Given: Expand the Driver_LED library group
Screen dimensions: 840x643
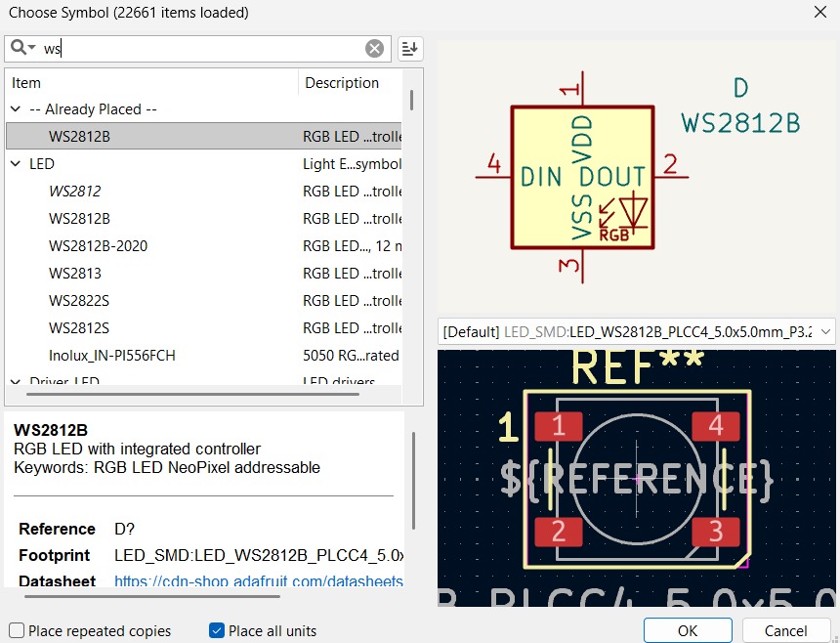Looking at the screenshot, I should (16, 381).
